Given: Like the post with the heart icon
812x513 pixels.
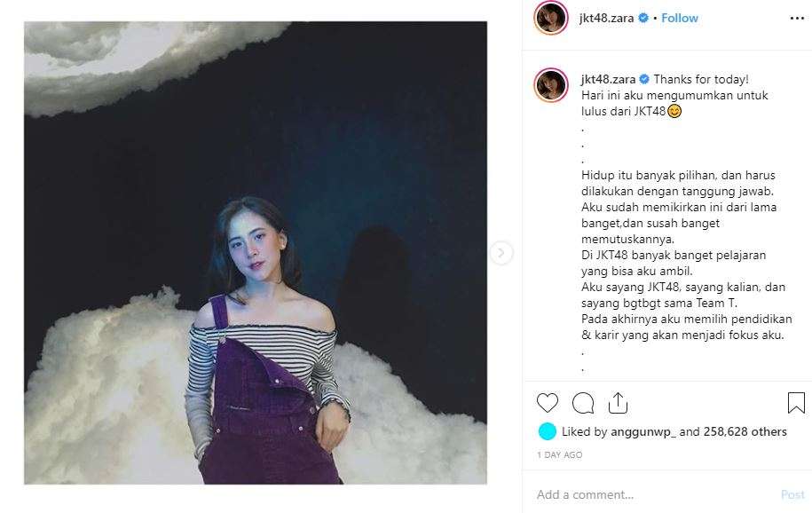Looking at the screenshot, I should point(548,403).
